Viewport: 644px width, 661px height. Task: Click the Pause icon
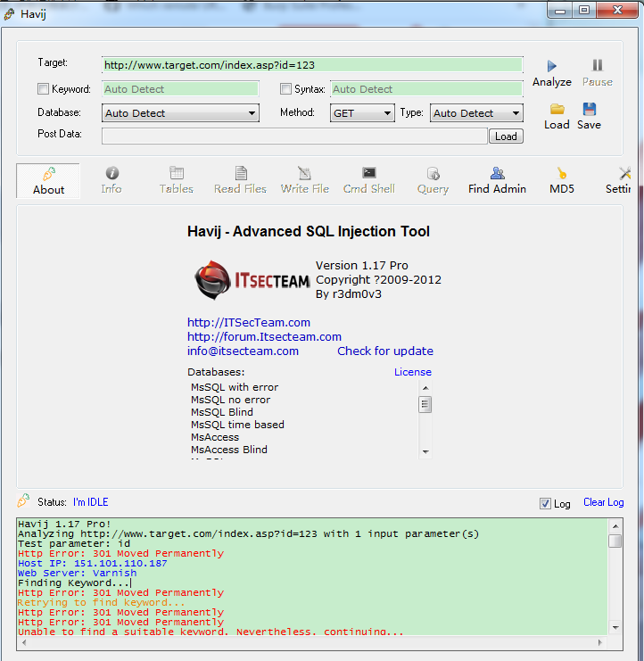coord(598,65)
